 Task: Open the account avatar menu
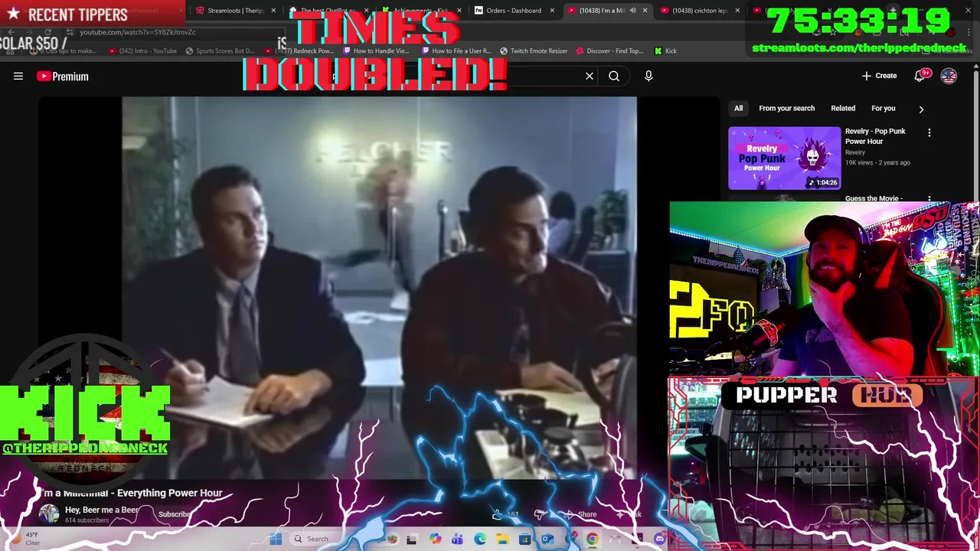949,76
